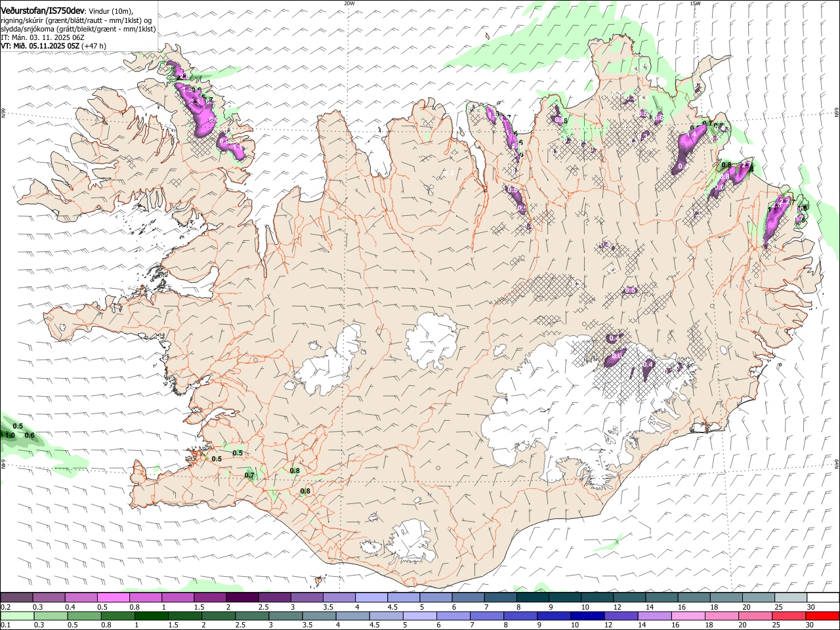Pick the lower legend swatch between 2 and 2.5
This screenshot has height=630, width=840.
(218, 616)
